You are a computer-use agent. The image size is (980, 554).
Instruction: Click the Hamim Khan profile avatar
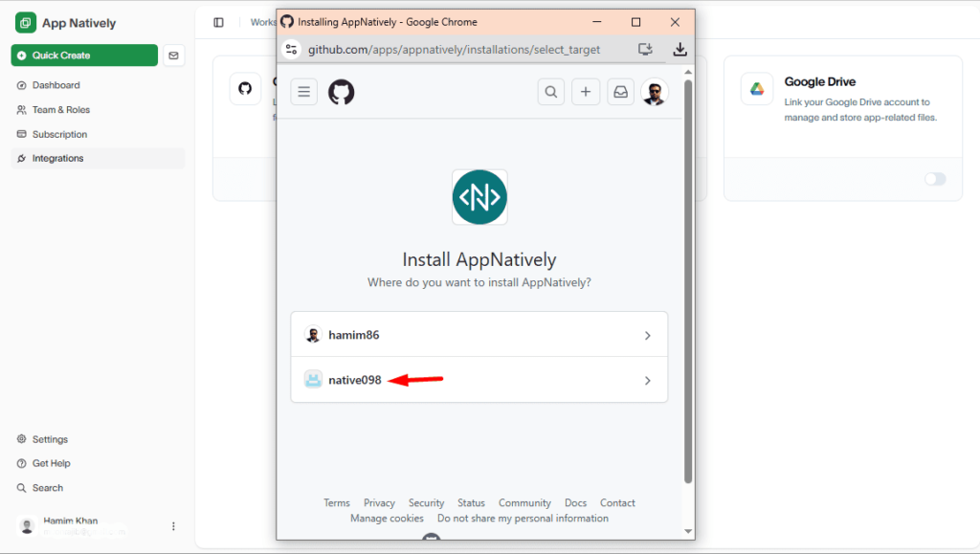pyautogui.click(x=27, y=526)
